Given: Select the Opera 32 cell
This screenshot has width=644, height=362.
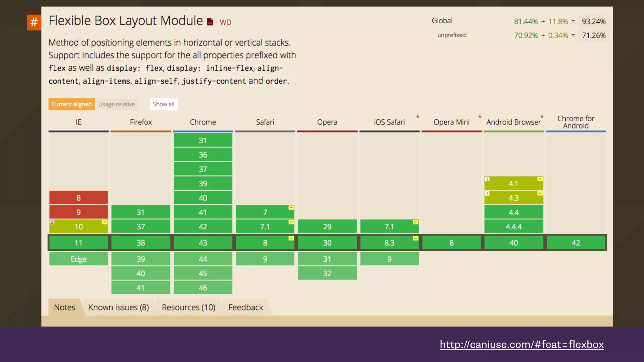Looking at the screenshot, I should click(327, 273).
